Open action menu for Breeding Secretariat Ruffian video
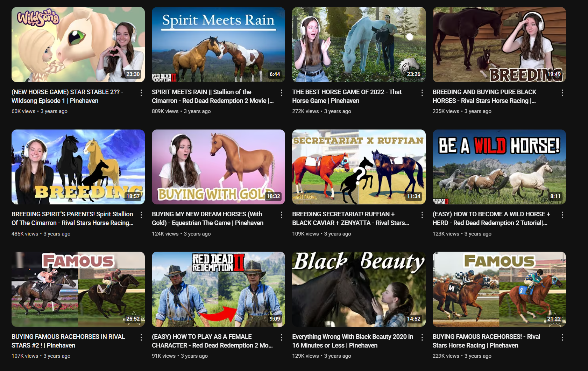The width and height of the screenshot is (588, 371). pyautogui.click(x=422, y=215)
